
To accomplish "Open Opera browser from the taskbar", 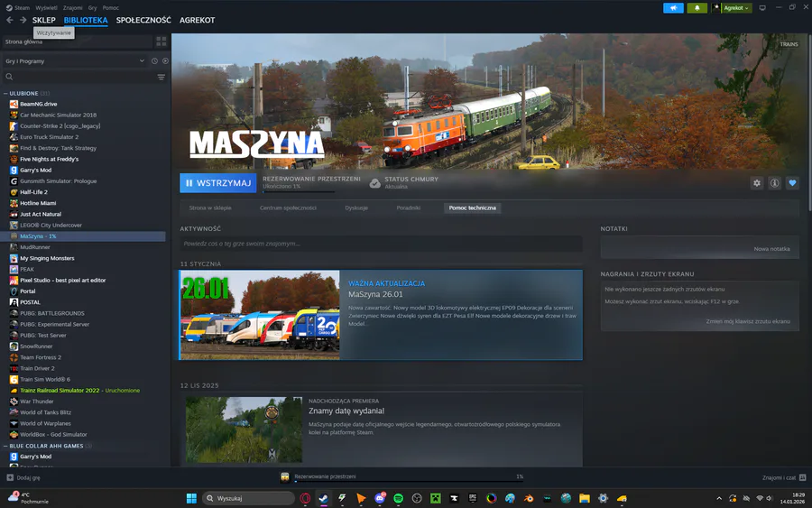I will click(x=305, y=498).
